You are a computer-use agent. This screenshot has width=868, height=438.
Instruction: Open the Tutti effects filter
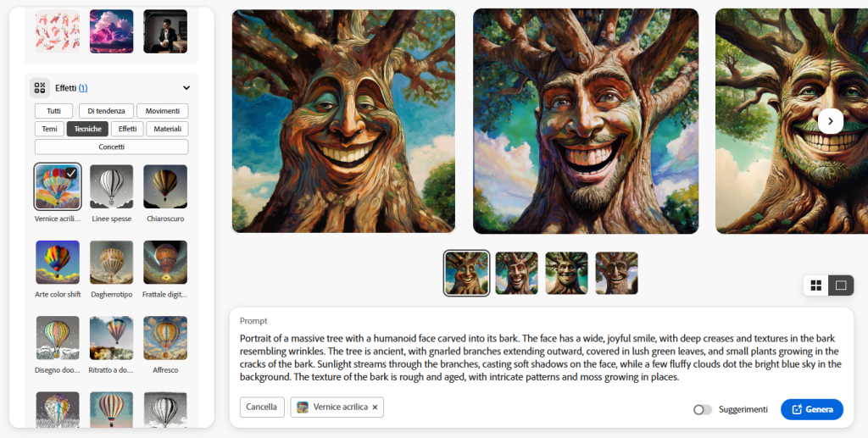click(x=53, y=111)
